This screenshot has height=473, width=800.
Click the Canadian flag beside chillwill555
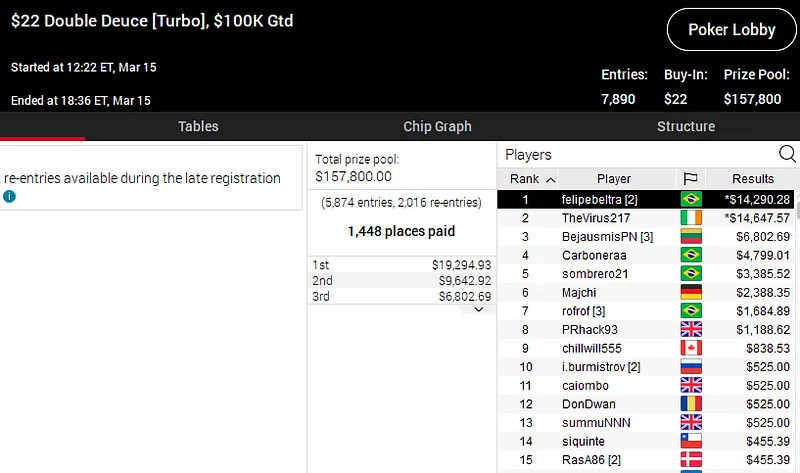click(690, 348)
